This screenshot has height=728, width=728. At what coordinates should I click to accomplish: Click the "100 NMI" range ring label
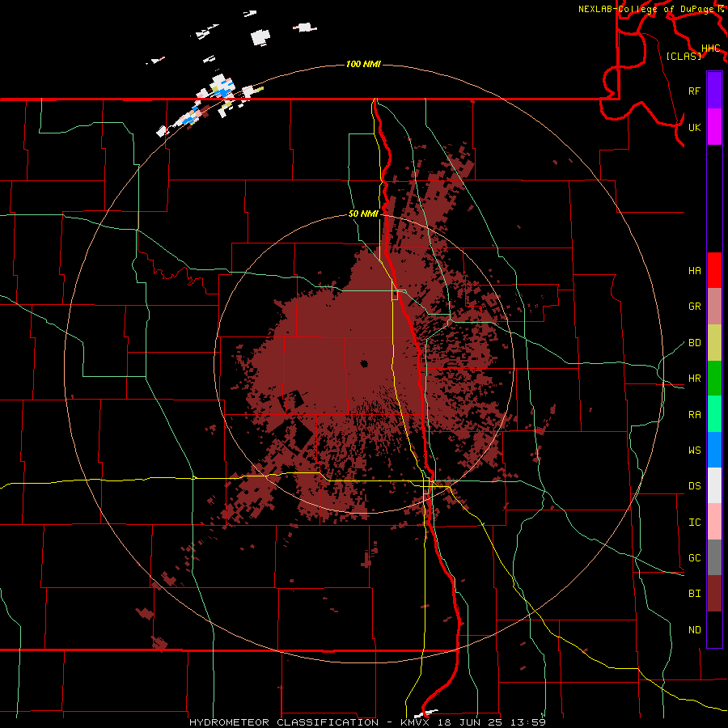point(363,64)
